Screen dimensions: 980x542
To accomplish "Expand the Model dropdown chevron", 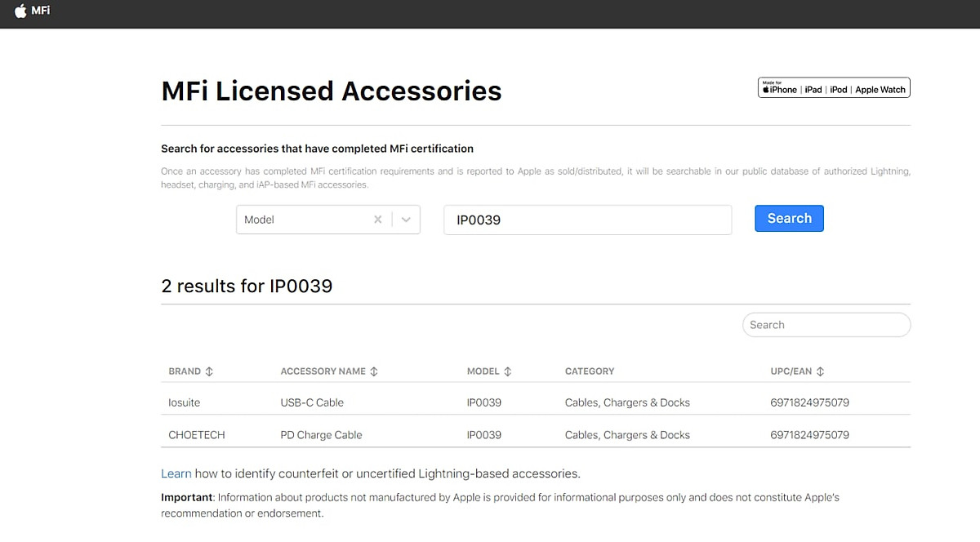I will (406, 220).
